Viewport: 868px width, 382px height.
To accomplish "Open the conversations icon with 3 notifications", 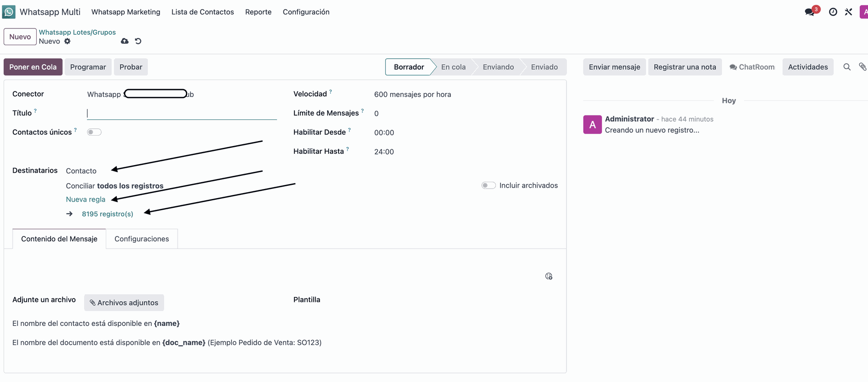I will (x=811, y=11).
